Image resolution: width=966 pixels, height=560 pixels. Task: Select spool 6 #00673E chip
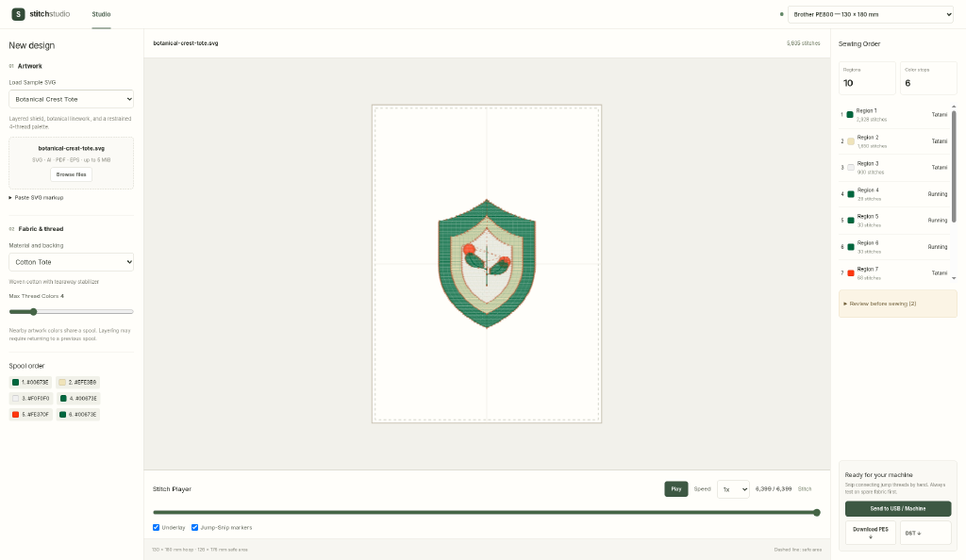(78, 414)
